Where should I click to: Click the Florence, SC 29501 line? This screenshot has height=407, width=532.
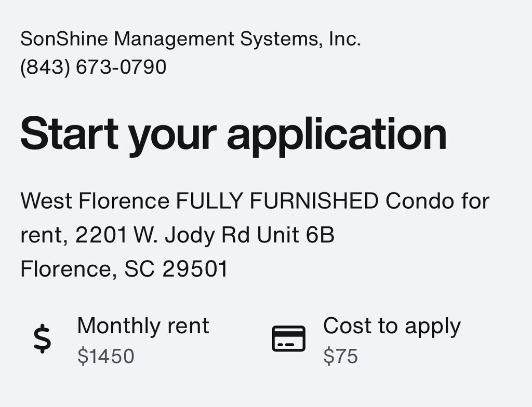coord(124,269)
